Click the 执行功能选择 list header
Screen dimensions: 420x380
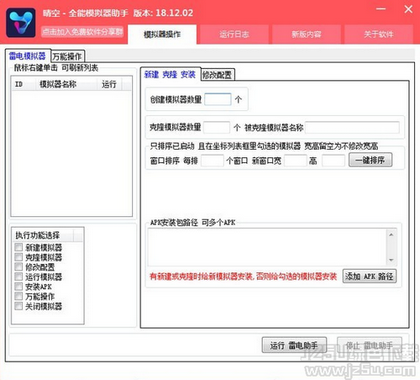(x=44, y=235)
